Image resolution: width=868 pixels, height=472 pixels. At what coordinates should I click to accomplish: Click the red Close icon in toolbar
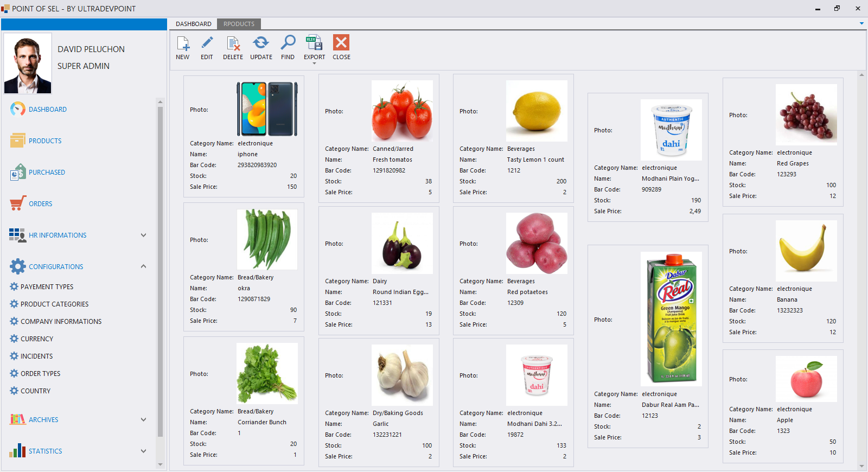pos(341,42)
